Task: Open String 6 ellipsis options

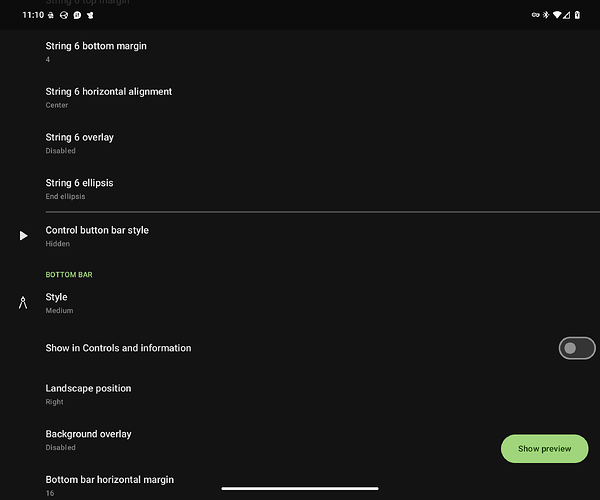Action: coord(300,189)
